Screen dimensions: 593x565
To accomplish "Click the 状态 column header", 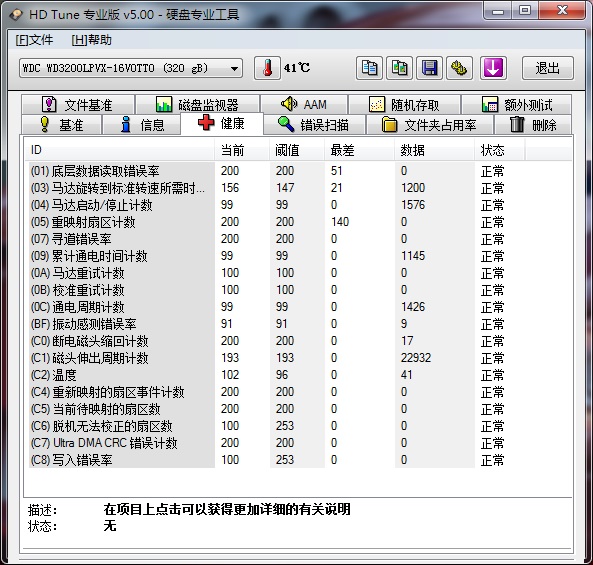I will click(x=499, y=150).
